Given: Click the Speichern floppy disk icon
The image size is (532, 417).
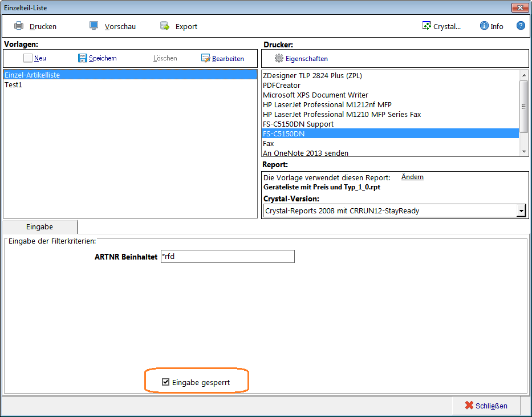Looking at the screenshot, I should [83, 58].
